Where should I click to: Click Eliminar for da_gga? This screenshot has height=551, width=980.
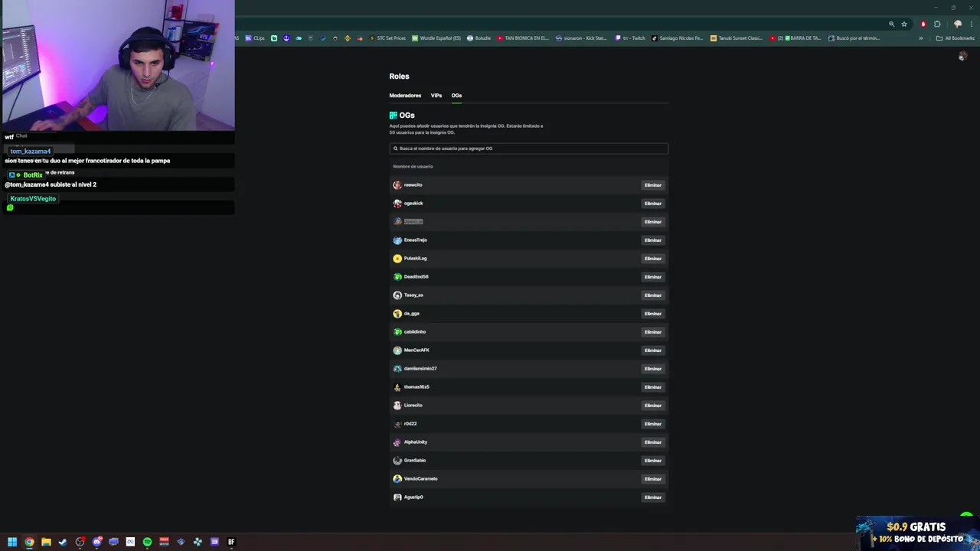click(x=652, y=314)
